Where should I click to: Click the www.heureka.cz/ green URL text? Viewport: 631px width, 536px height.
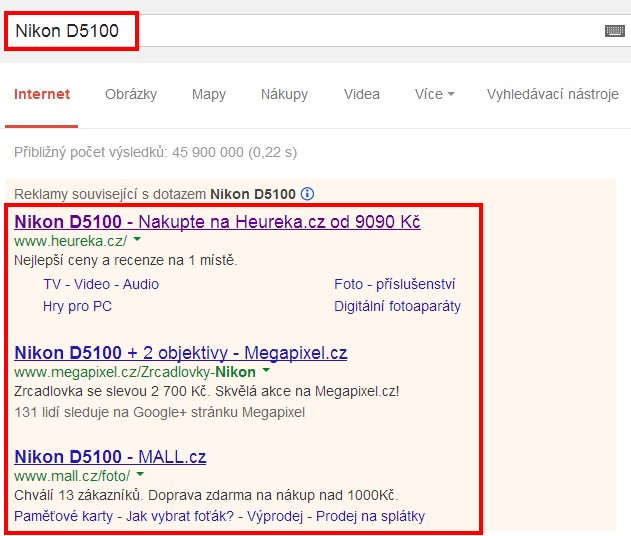tap(70, 241)
